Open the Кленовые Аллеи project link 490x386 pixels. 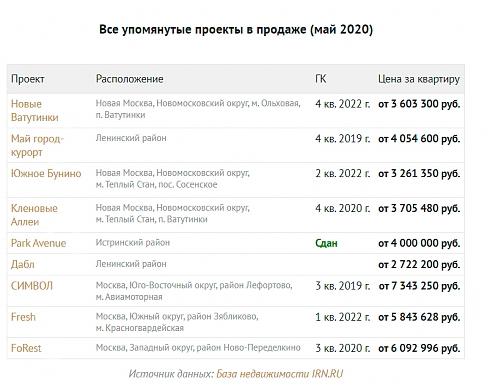[x=34, y=215]
